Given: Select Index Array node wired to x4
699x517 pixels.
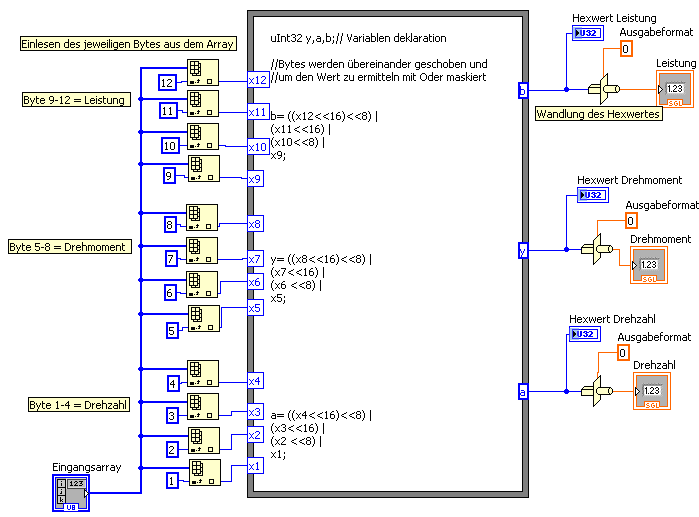Looking at the screenshot, I should click(203, 373).
